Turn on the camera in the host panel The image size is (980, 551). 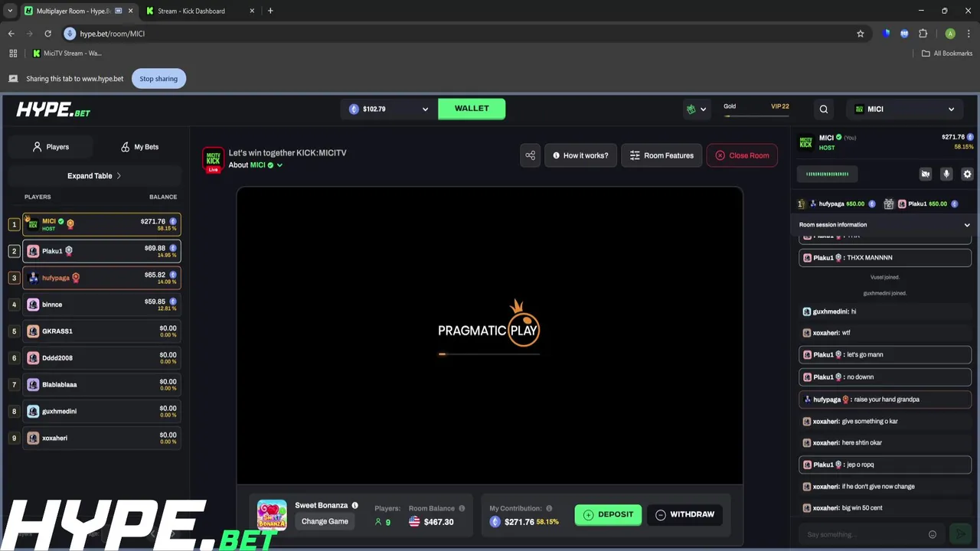tap(926, 174)
